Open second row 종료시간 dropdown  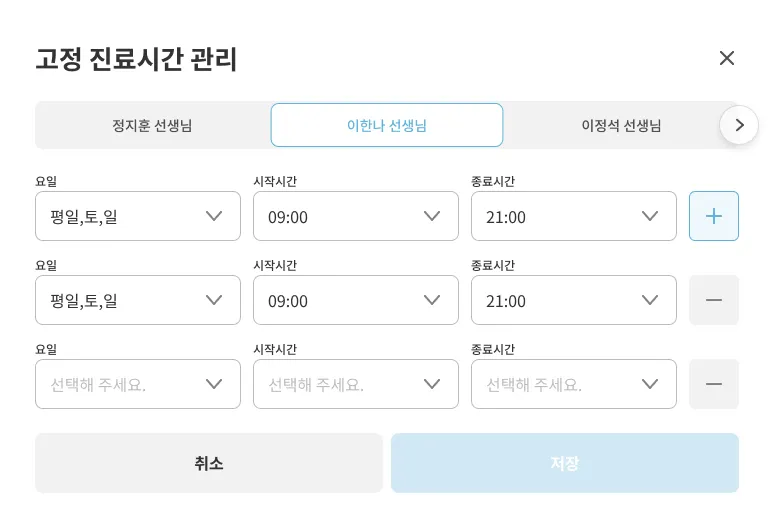pos(573,300)
